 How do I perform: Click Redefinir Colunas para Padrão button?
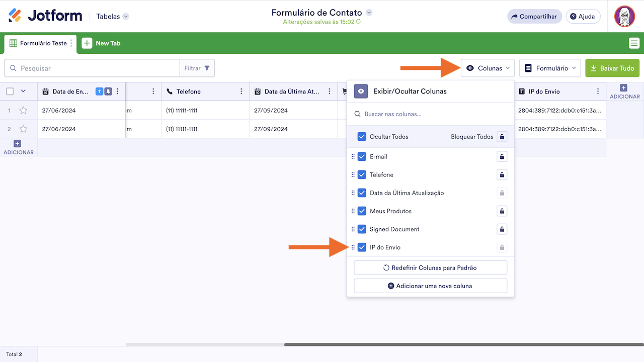[x=430, y=268]
